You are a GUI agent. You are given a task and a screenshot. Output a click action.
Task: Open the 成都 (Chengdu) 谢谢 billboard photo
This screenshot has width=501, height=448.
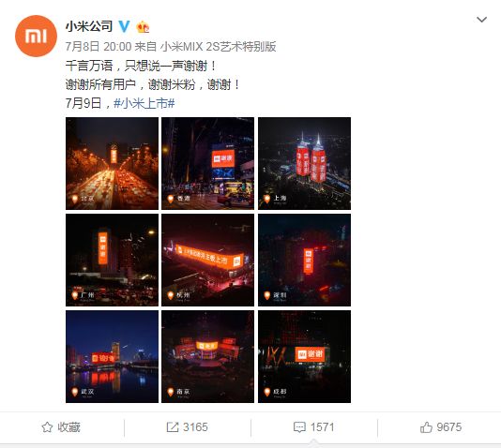(305, 356)
